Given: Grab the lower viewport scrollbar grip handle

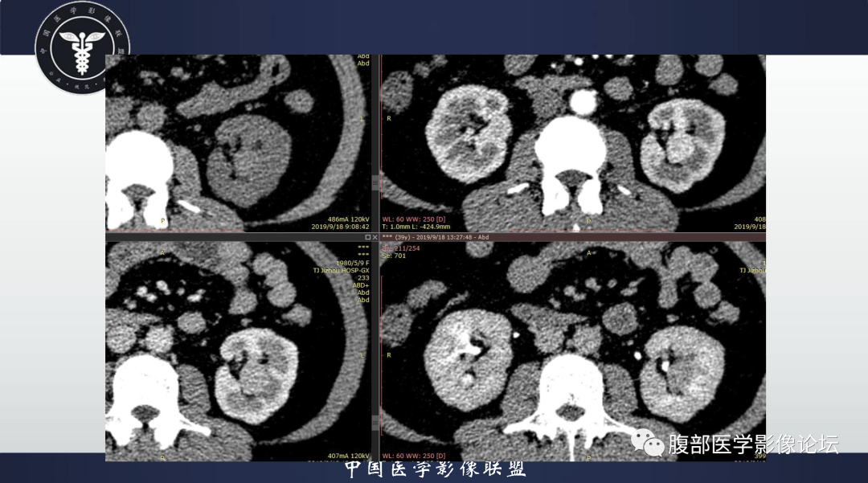Looking at the screenshot, I should tap(375, 424).
